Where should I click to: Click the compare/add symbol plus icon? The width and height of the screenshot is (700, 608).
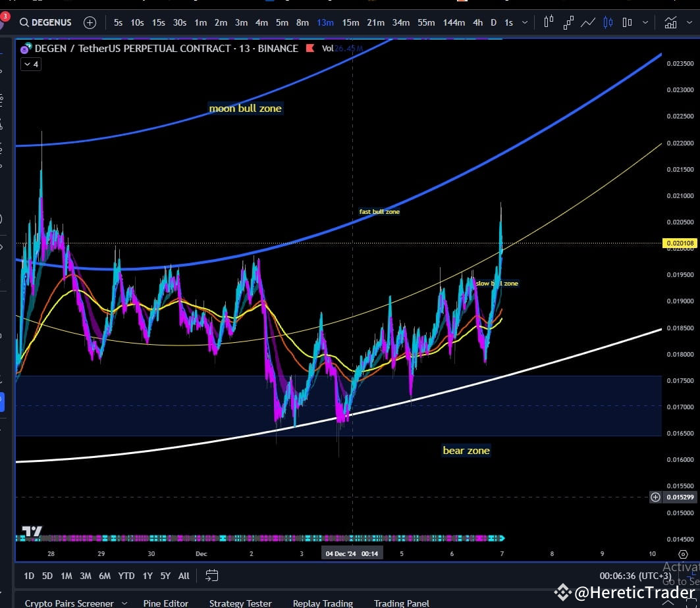(x=90, y=22)
